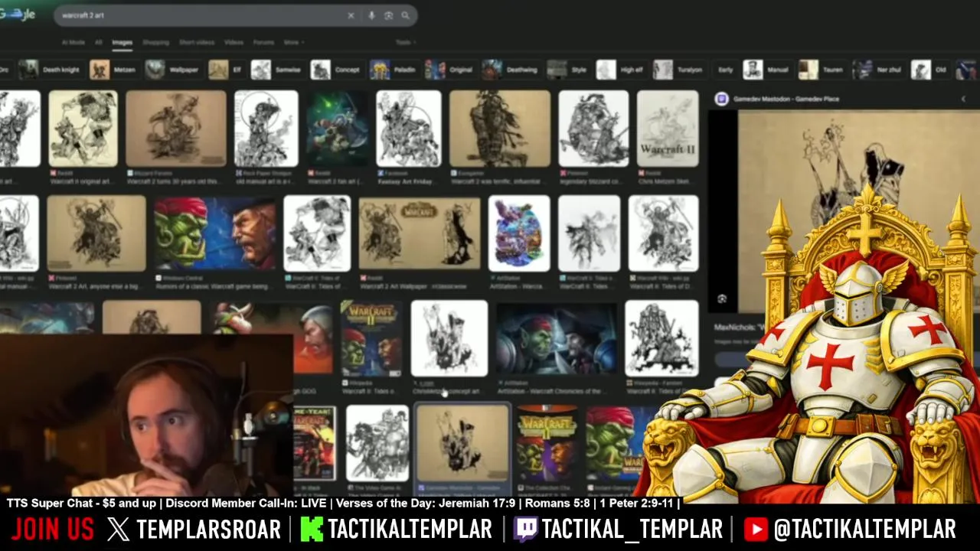980x551 pixels.
Task: Open the Shopping tab
Action: (x=155, y=42)
